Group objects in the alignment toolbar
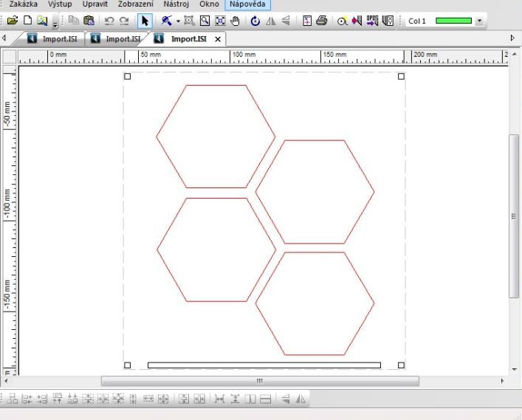The width and height of the screenshot is (522, 420). 13,399
